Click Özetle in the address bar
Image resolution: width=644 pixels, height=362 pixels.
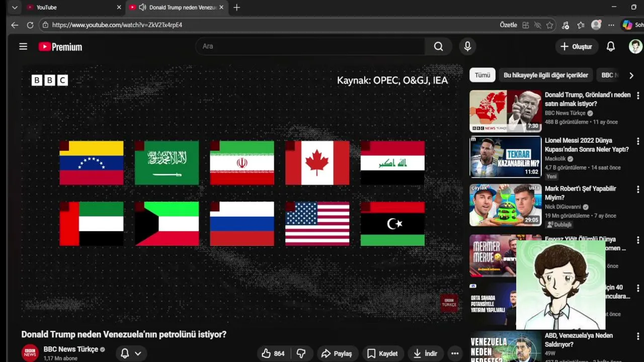pos(508,25)
